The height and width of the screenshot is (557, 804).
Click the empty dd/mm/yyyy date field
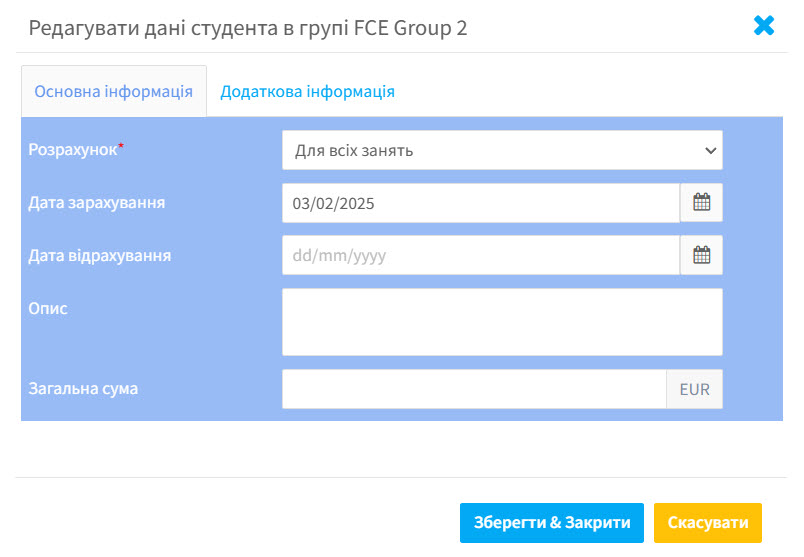[480, 255]
